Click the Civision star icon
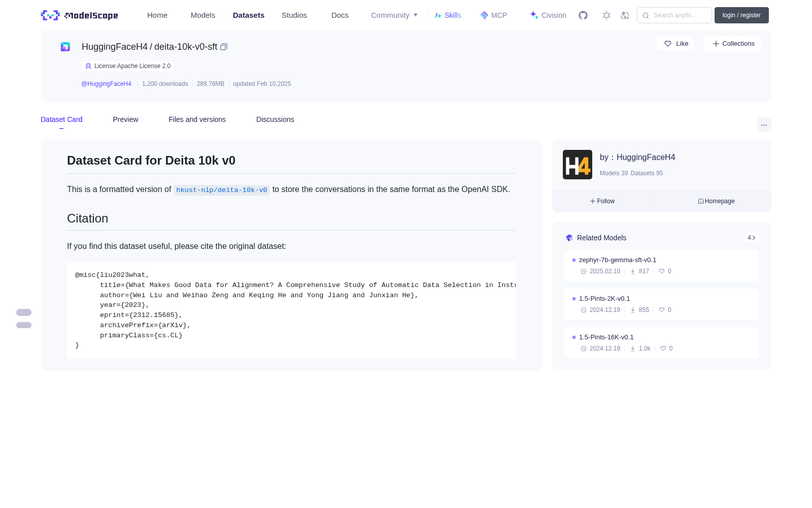This screenshot has height=508, width=812. (x=534, y=15)
